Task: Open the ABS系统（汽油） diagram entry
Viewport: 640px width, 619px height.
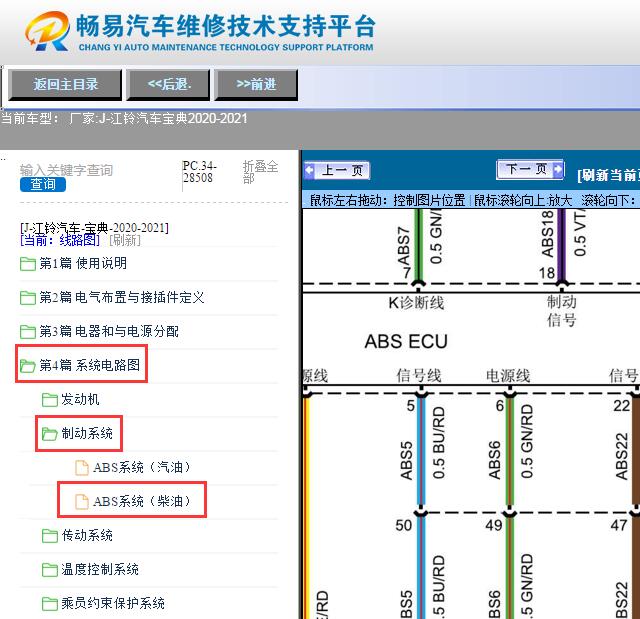Action: pos(142,467)
